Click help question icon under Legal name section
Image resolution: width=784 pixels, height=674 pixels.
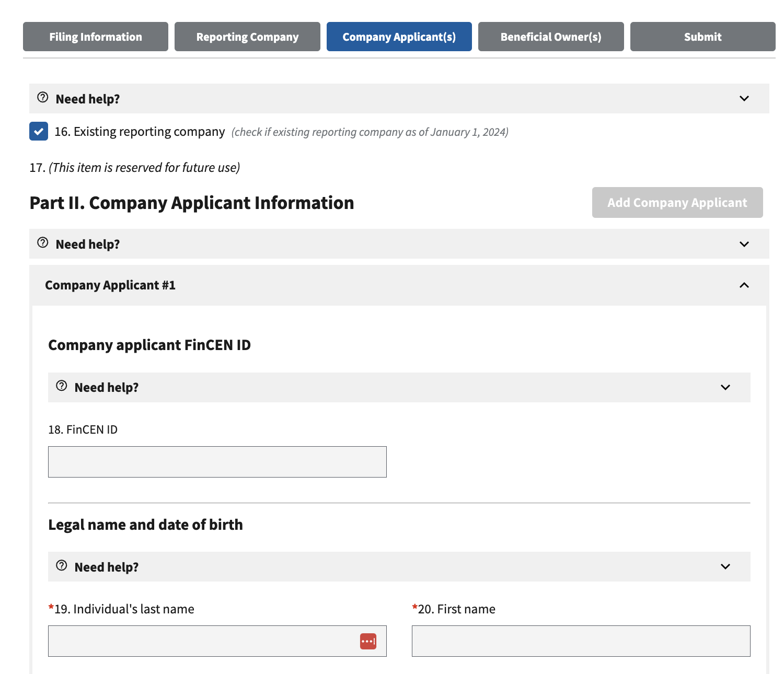(x=62, y=566)
